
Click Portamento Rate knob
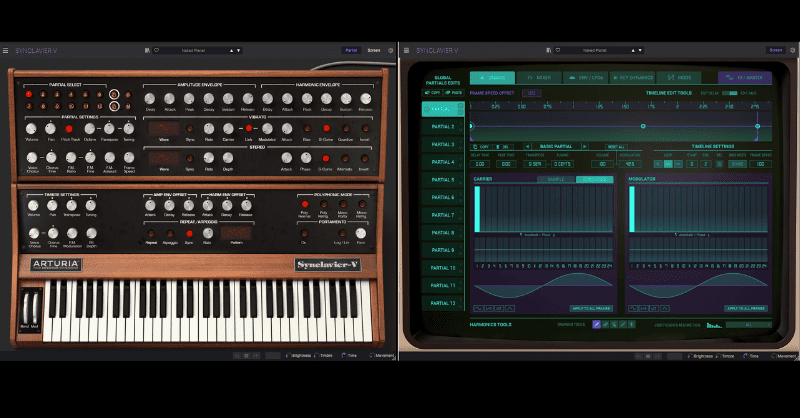pos(361,233)
